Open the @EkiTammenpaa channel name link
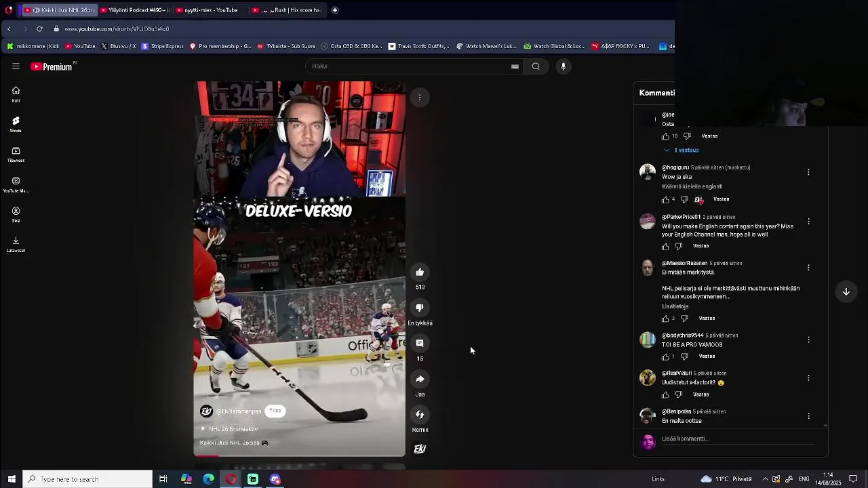Screen dimensions: 868x488 point(239,411)
